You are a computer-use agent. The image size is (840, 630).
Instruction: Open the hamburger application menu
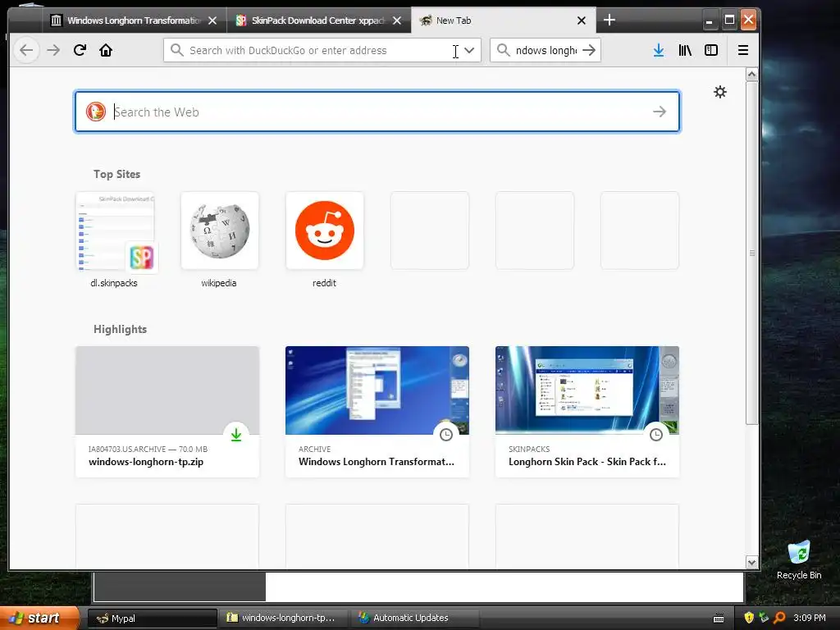point(743,50)
